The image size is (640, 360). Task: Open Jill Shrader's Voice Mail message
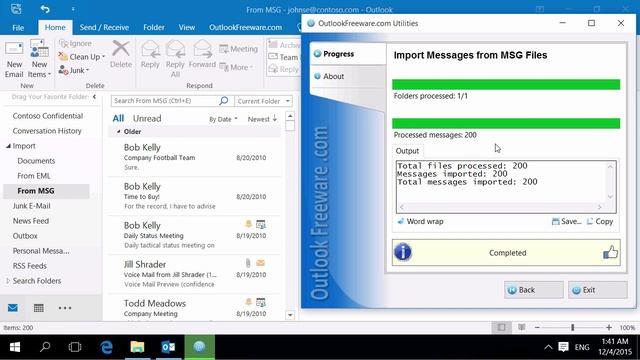195,274
